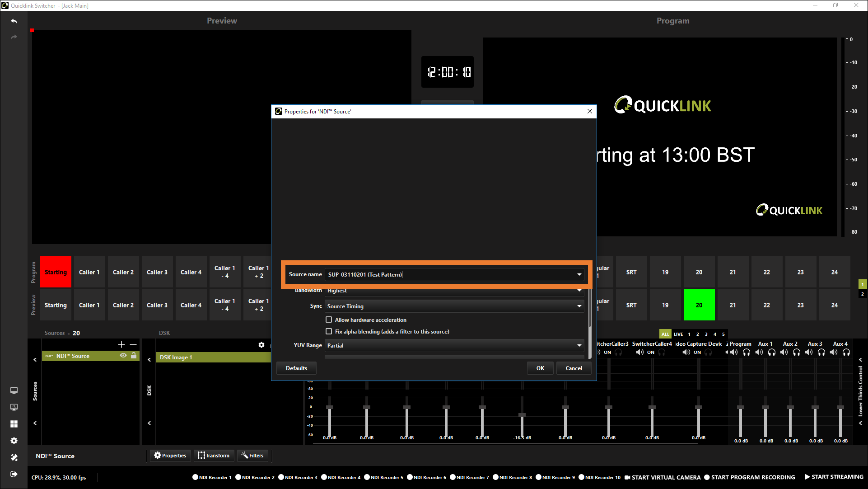Click the lower chevron of the Sources panel
Image resolution: width=868 pixels, height=489 pixels.
pos(35,423)
